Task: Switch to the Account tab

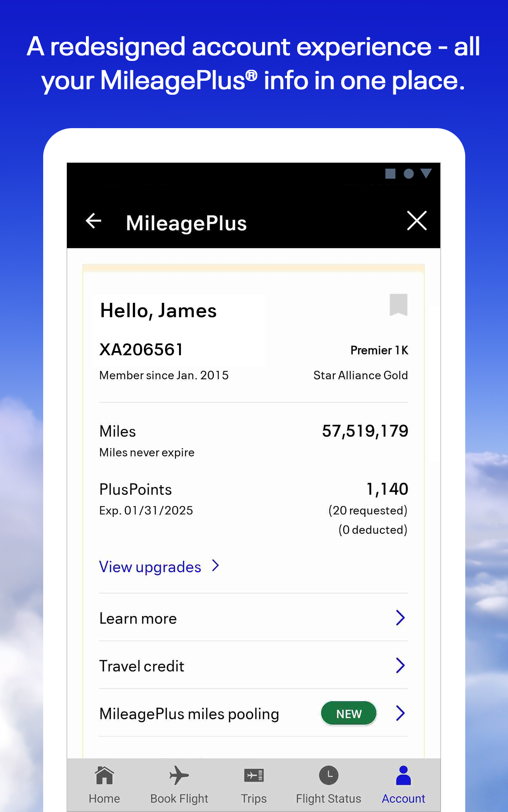Action: coord(403,787)
